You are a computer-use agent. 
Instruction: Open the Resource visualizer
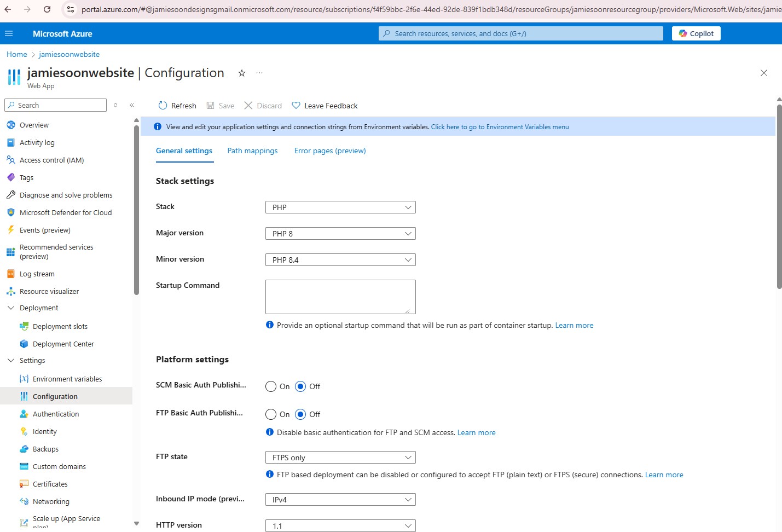49,291
